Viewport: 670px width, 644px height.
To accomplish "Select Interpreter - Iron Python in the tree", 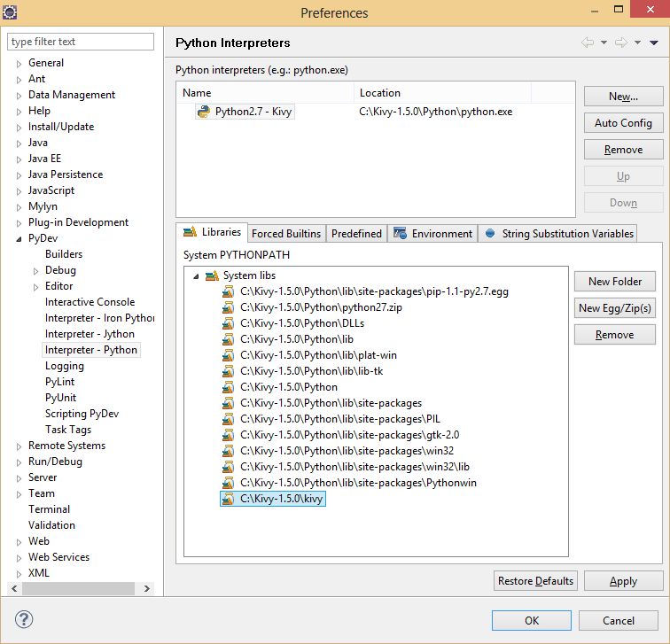I will coord(100,318).
